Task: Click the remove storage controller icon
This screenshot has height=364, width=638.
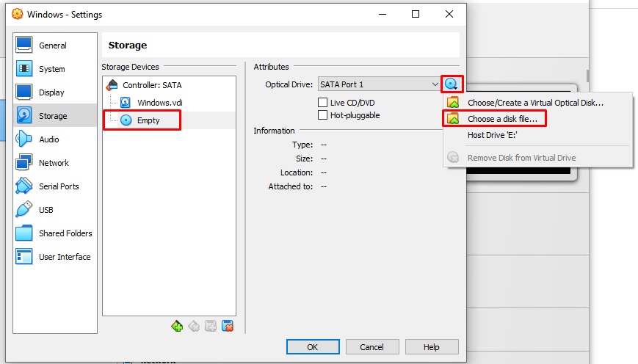Action: point(194,326)
